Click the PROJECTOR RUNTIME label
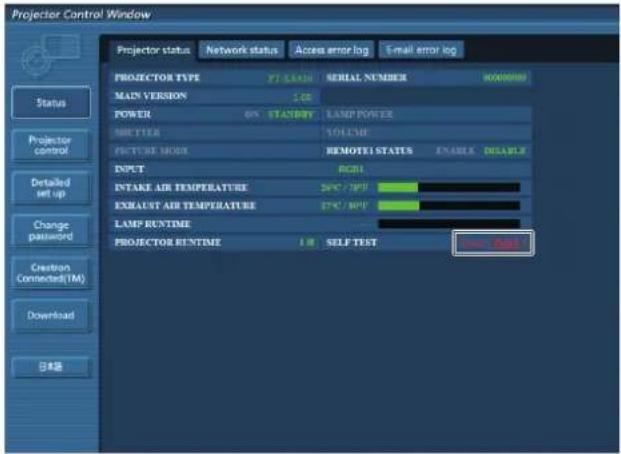621x454 pixels. click(168, 242)
